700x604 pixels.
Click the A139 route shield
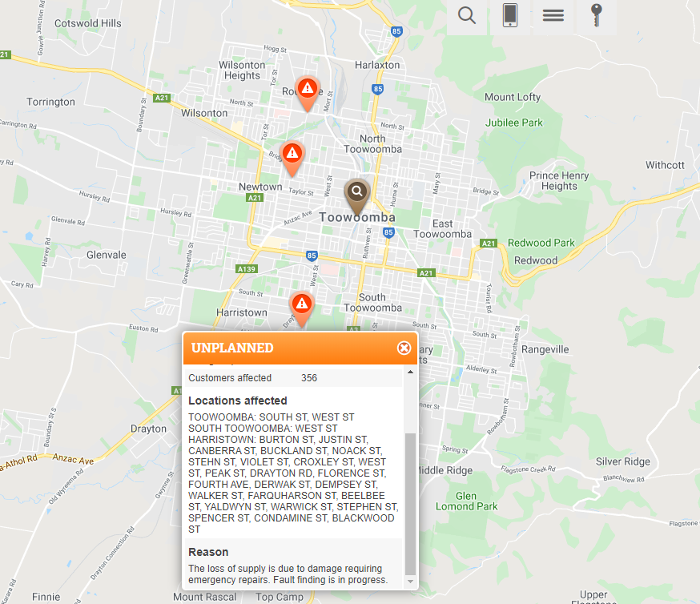[x=247, y=268]
